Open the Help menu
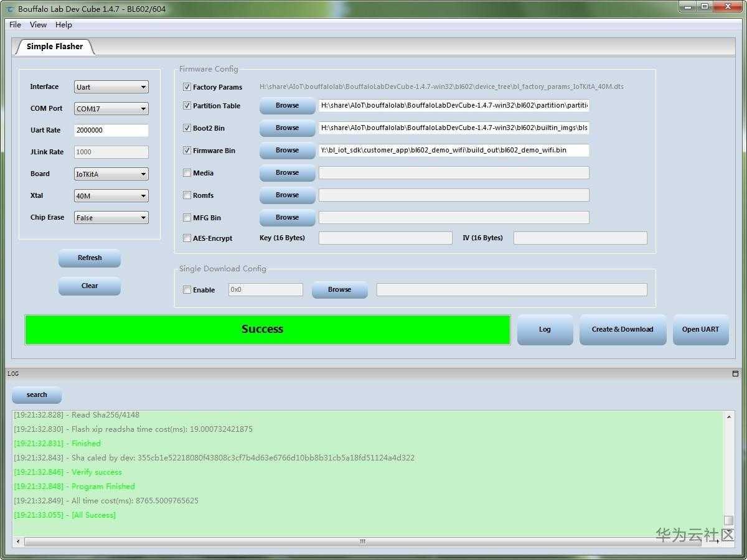Image resolution: width=747 pixels, height=560 pixels. (x=63, y=25)
